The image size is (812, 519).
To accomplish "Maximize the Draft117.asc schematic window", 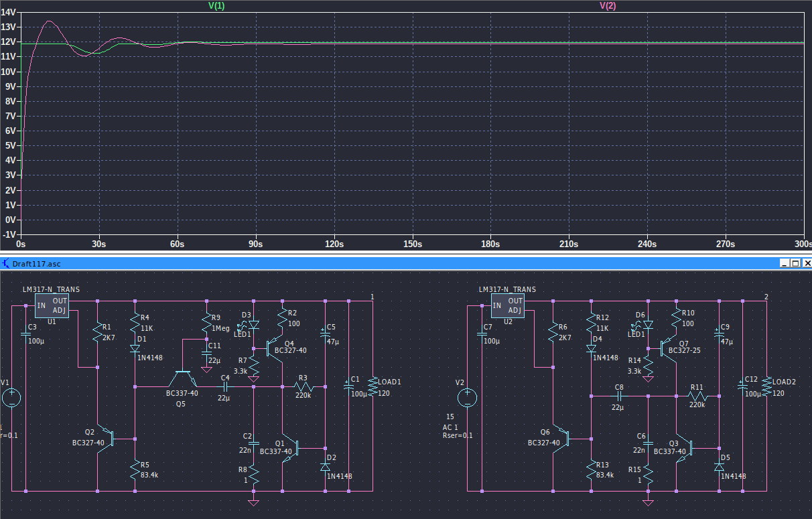I will pyautogui.click(x=795, y=263).
